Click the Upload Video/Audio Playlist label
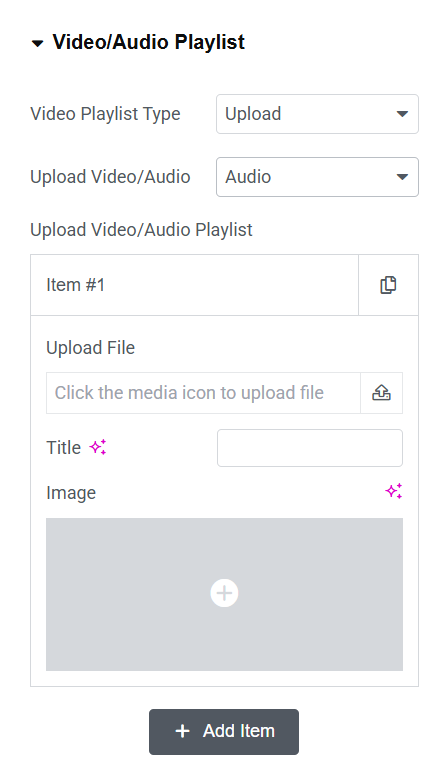 (141, 230)
